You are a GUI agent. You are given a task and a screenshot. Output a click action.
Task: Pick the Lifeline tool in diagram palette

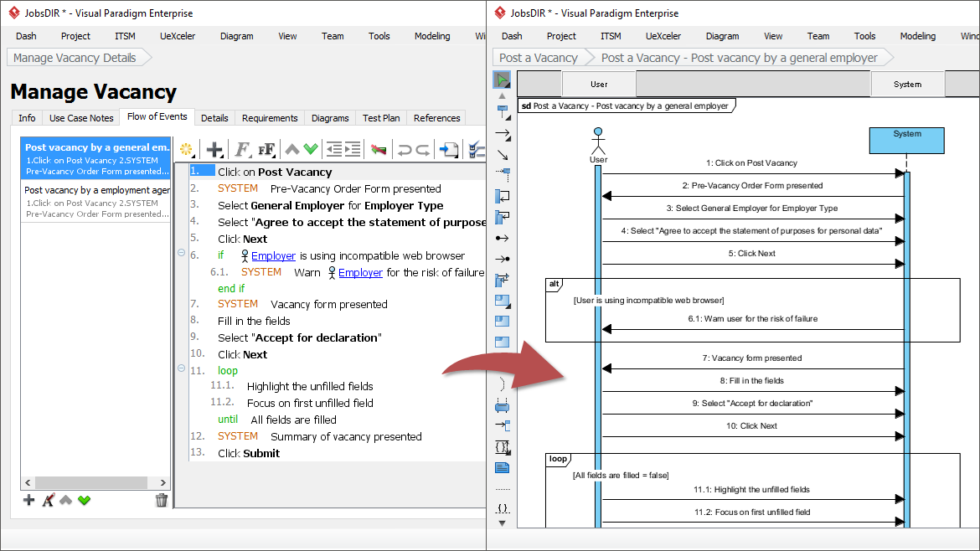503,112
